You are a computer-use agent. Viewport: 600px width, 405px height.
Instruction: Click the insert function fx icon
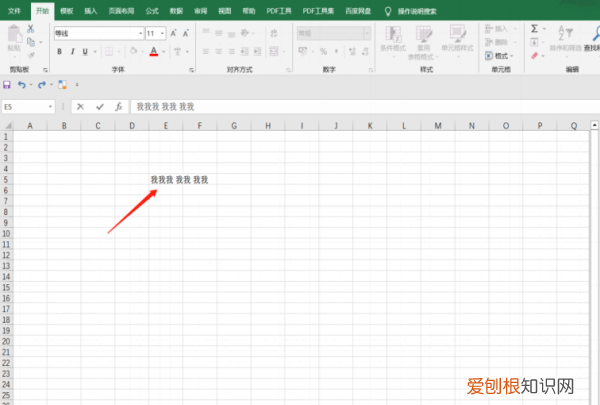[119, 106]
